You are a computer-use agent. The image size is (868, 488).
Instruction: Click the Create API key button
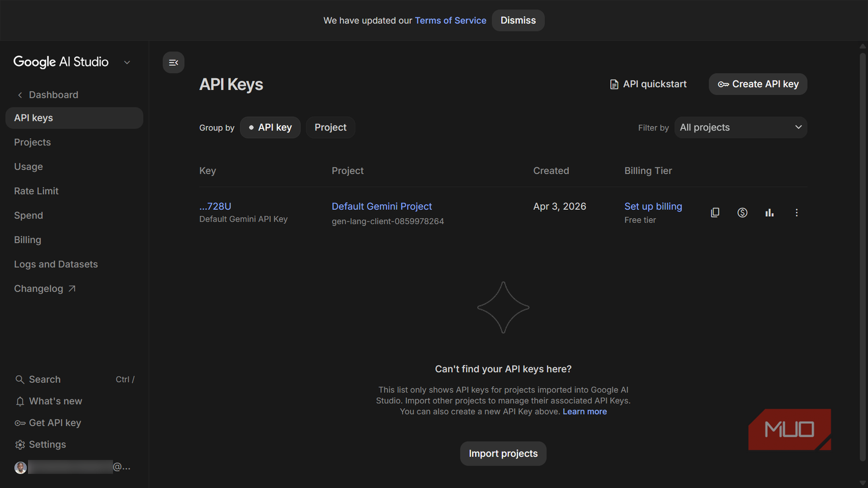pyautogui.click(x=758, y=84)
